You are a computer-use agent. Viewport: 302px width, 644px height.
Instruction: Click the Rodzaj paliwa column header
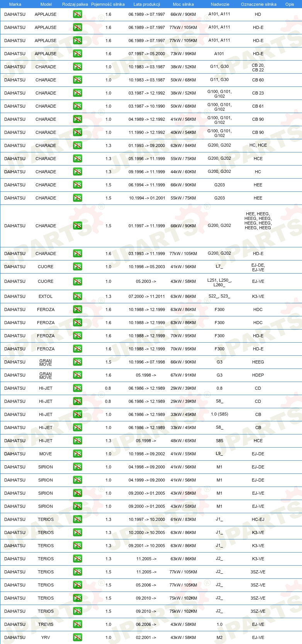coord(75,4)
